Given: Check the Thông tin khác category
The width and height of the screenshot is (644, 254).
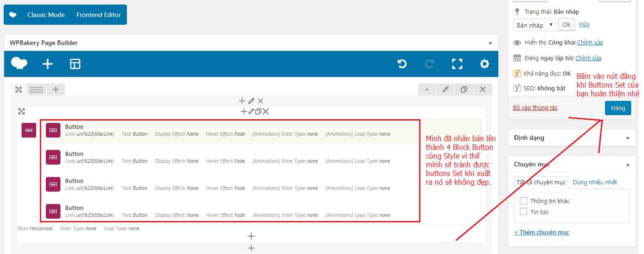Looking at the screenshot, I should pyautogui.click(x=524, y=201).
